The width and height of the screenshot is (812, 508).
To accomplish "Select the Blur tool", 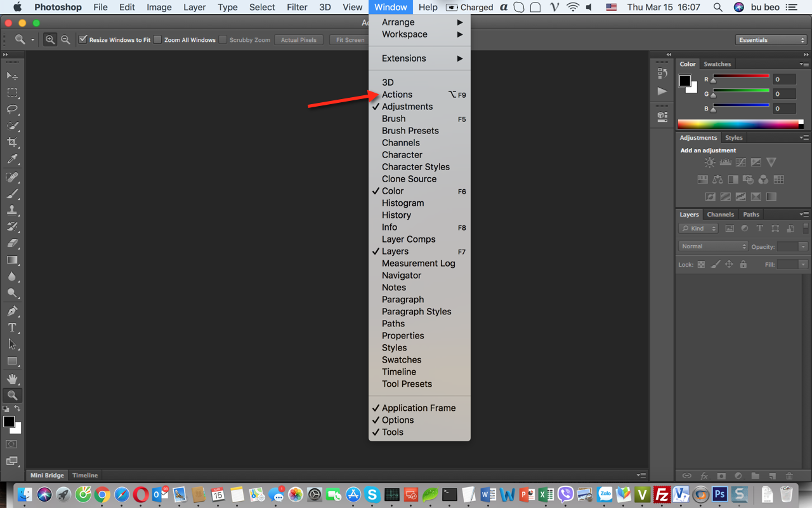I will click(12, 277).
